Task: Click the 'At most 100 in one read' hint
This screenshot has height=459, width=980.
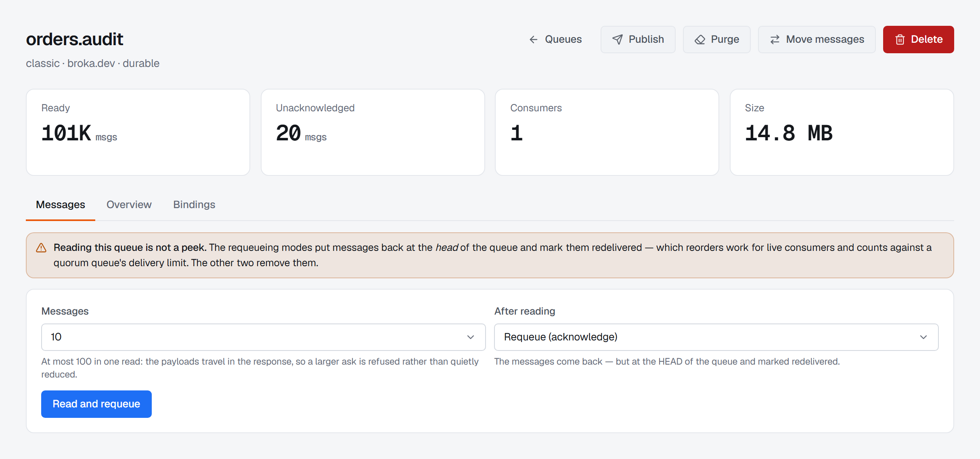Action: [260, 368]
